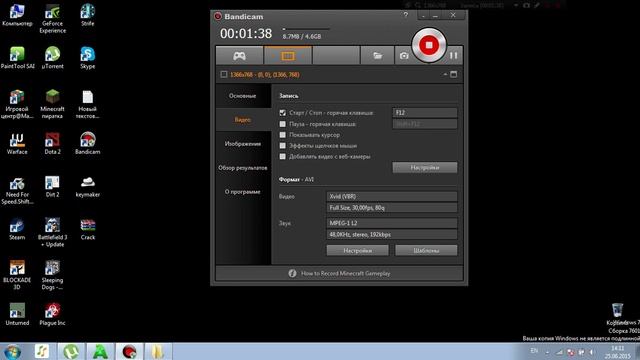Click the Настройки button under Формат

tap(358, 250)
